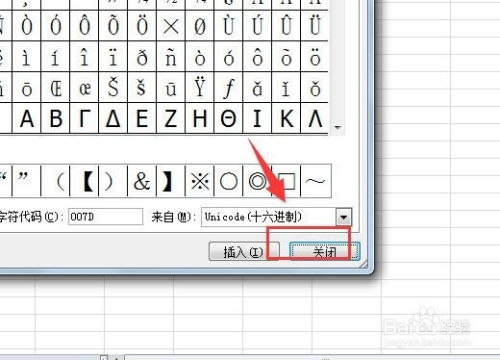
Task: Pick the uppercase Ó with acute accent
Action: pyautogui.click(x=55, y=25)
